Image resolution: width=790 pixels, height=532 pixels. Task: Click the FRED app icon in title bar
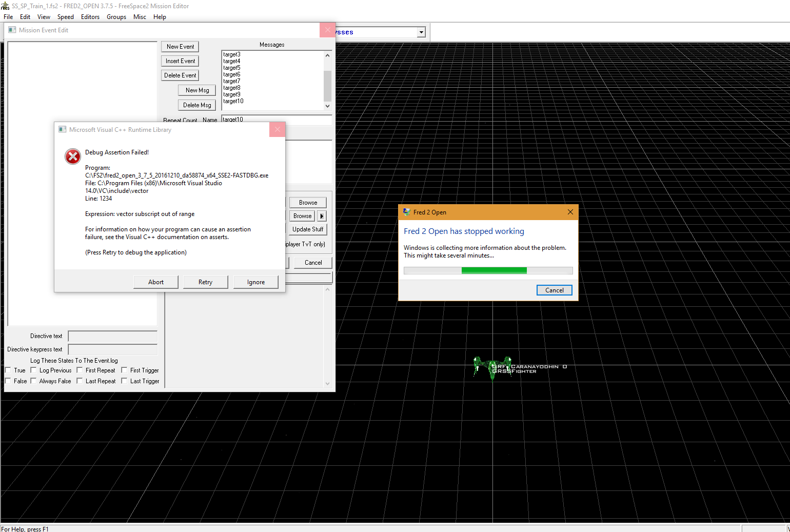click(x=5, y=6)
